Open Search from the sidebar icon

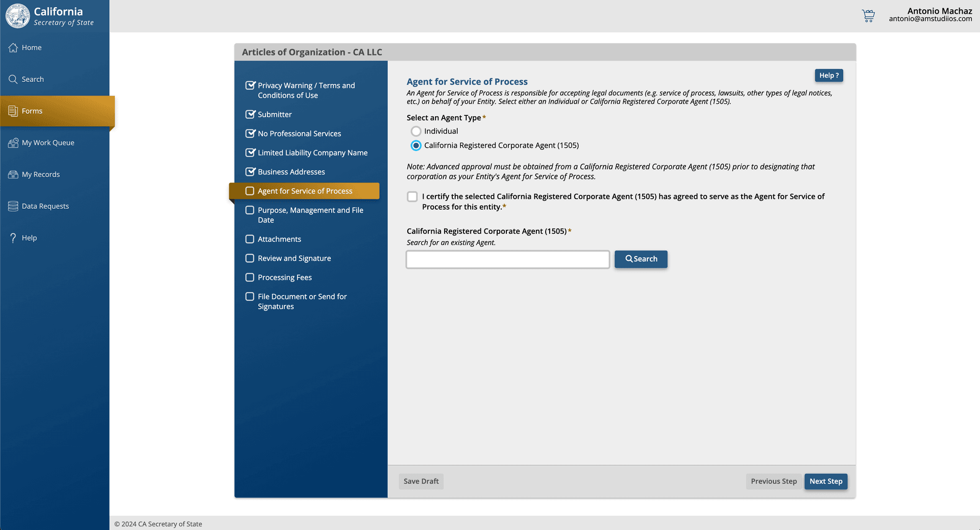pos(13,79)
